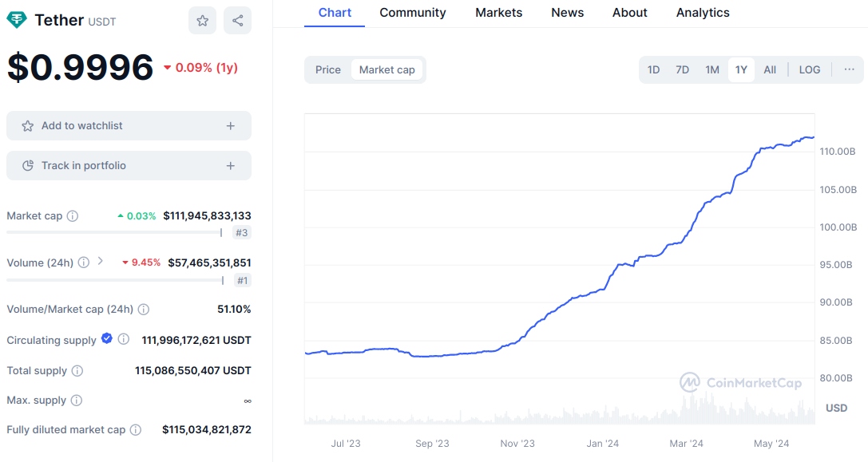Open the Markets tab
868x462 pixels.
coord(499,13)
